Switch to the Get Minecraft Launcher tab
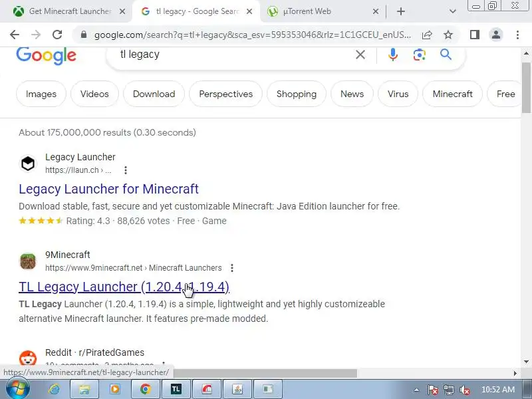Screen dimensions: 532x399 [x=70, y=11]
